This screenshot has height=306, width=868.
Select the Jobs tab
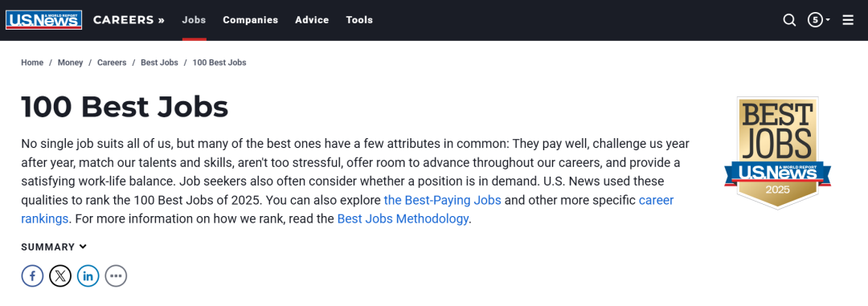tap(194, 20)
